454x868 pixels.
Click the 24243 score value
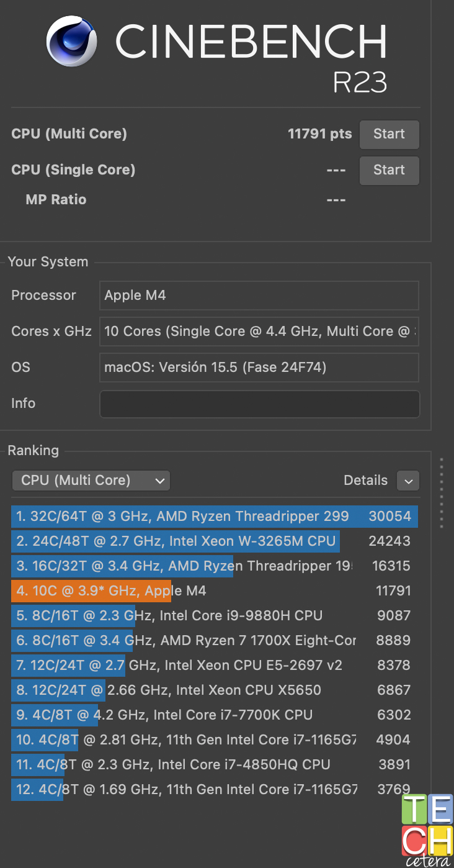tap(390, 541)
